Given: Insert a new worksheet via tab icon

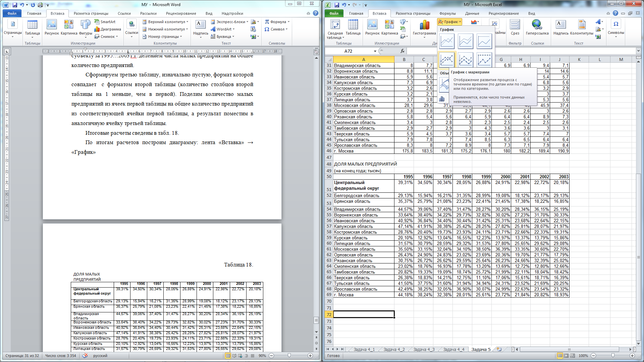Looking at the screenshot, I should [x=499, y=349].
